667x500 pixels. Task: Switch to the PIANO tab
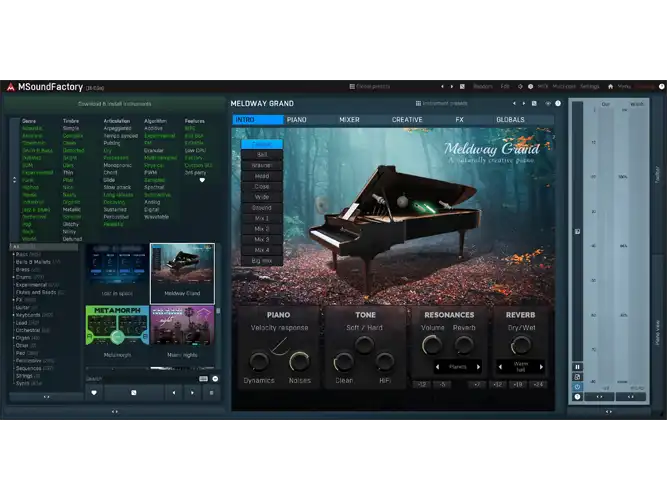296,120
